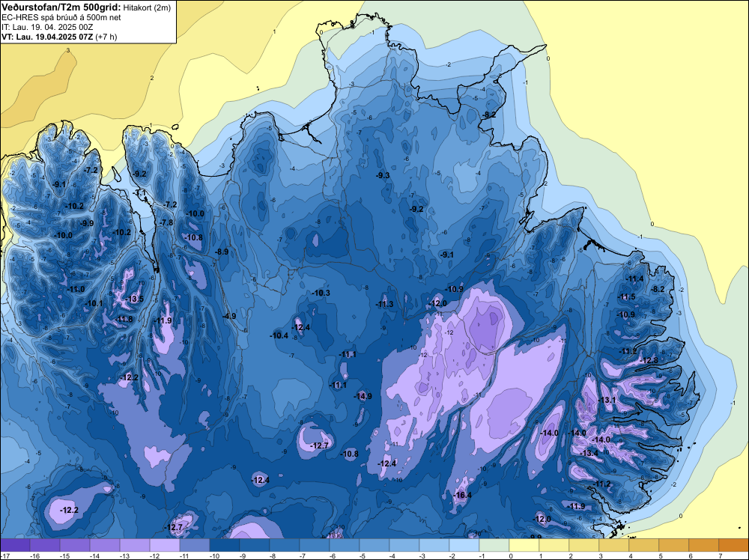Click the -13.1 temperature label
Image resolution: width=749 pixels, height=560 pixels.
point(607,400)
